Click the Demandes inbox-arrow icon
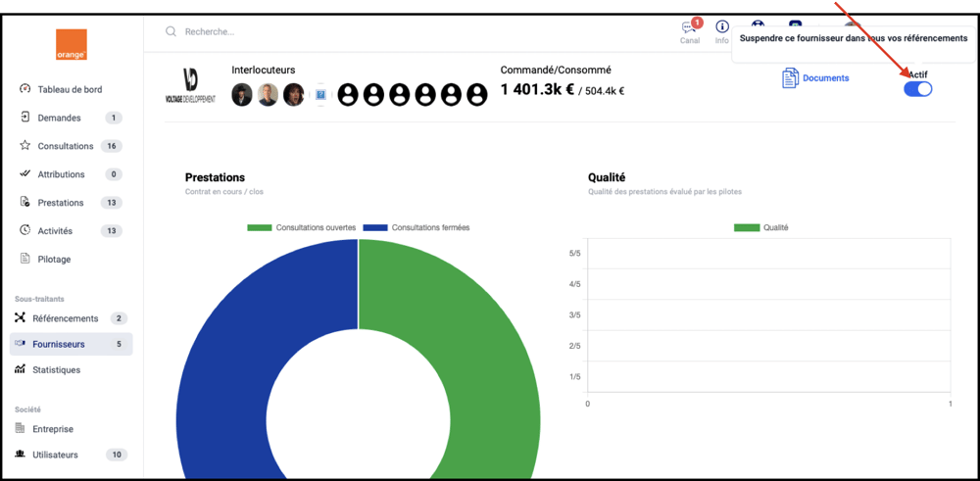 click(x=25, y=118)
